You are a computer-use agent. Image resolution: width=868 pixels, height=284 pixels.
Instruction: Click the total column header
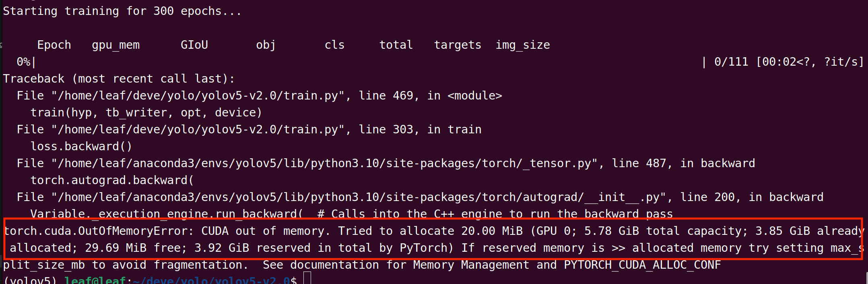(396, 45)
